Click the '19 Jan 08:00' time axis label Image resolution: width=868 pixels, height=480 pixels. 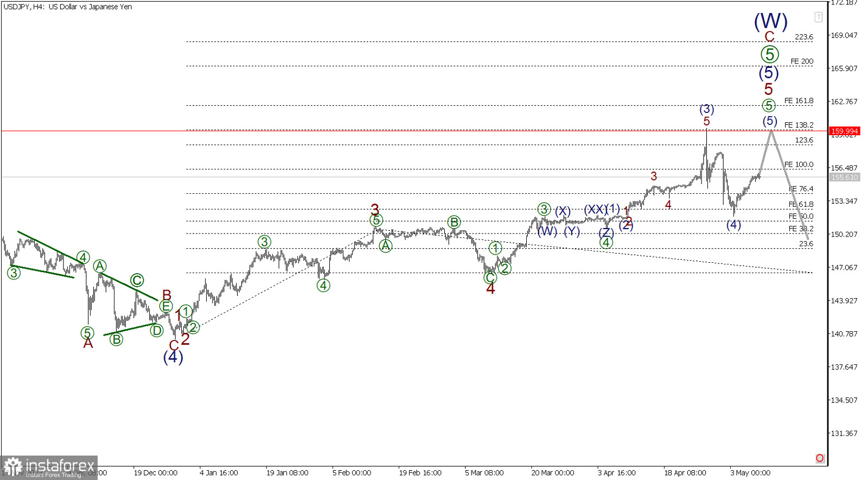(x=287, y=473)
